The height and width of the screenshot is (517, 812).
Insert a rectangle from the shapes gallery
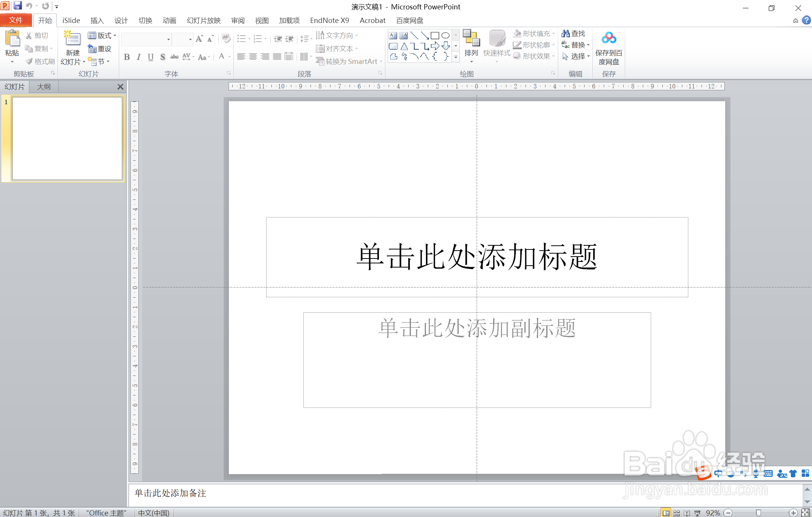pos(435,35)
